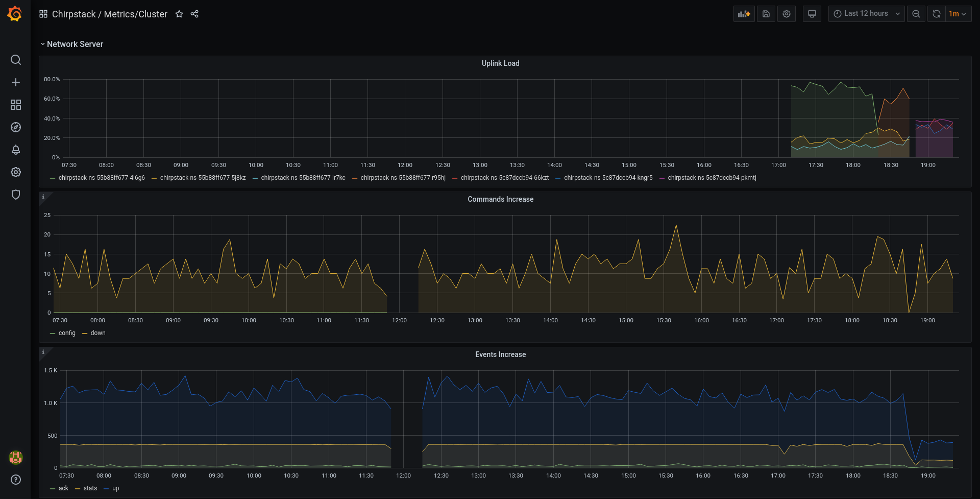Open the Grafana search
Image resolution: width=980 pixels, height=499 pixels.
point(16,60)
